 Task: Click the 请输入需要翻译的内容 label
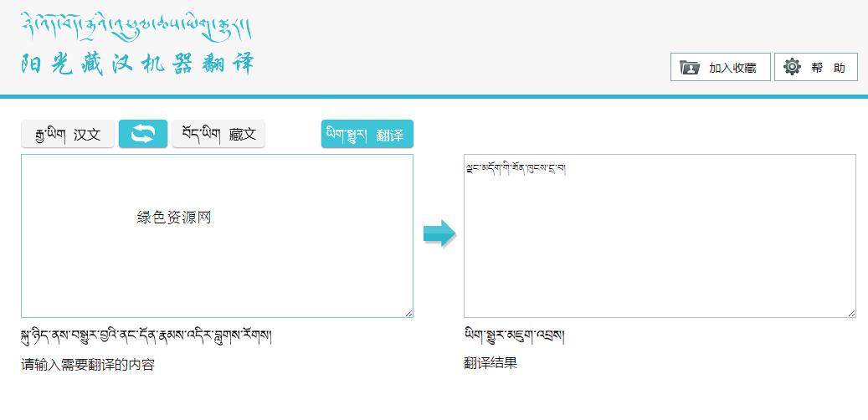point(88,364)
